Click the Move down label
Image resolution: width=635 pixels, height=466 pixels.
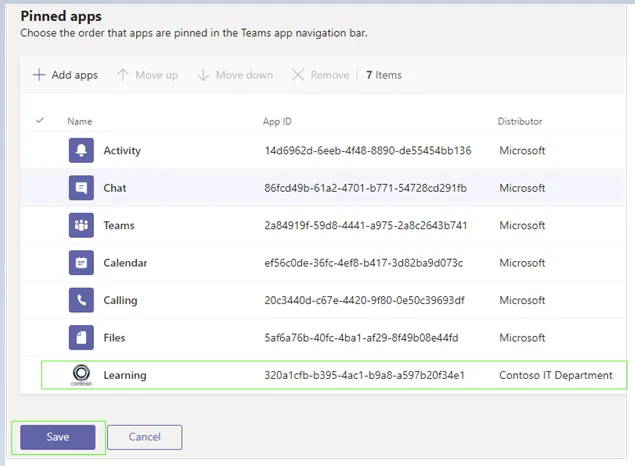tap(244, 75)
